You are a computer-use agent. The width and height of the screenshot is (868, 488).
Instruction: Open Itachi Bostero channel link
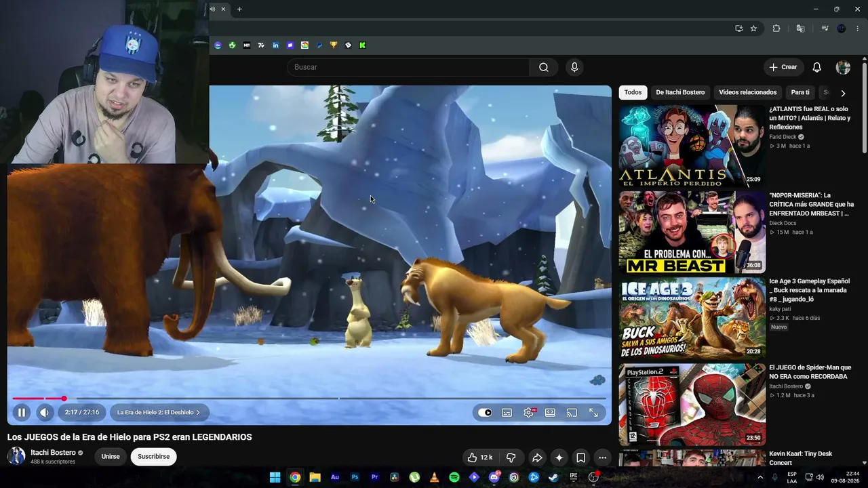[53, 453]
